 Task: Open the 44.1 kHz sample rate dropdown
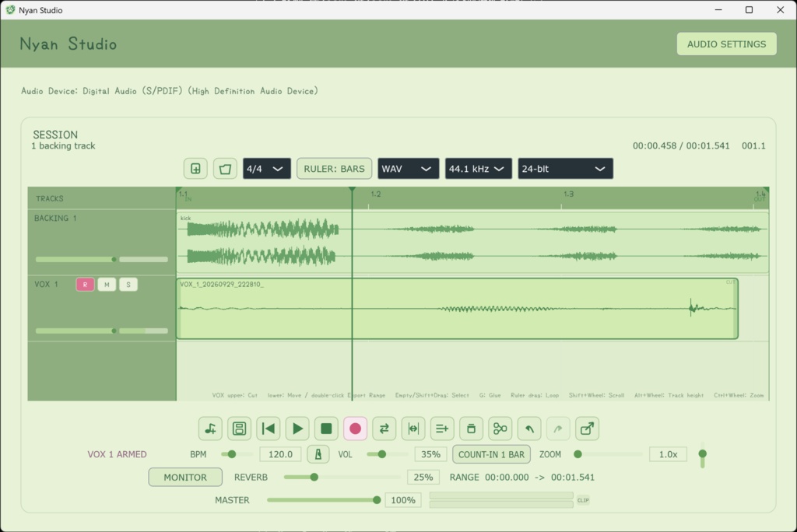click(479, 169)
